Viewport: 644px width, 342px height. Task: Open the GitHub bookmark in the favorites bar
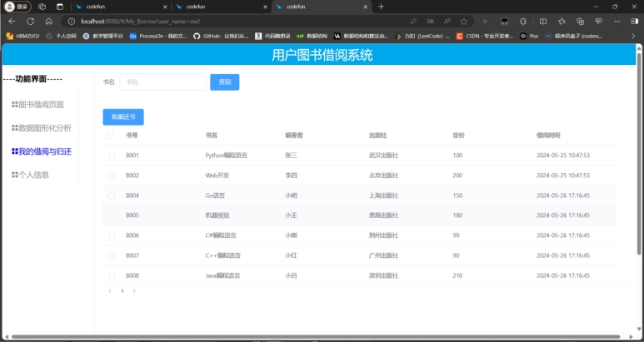(220, 36)
